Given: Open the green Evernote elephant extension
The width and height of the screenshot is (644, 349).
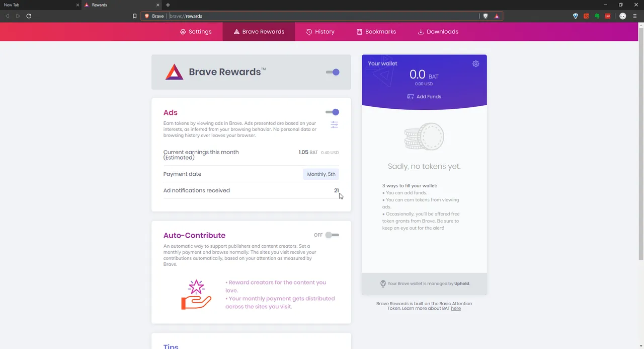Looking at the screenshot, I should [x=597, y=16].
